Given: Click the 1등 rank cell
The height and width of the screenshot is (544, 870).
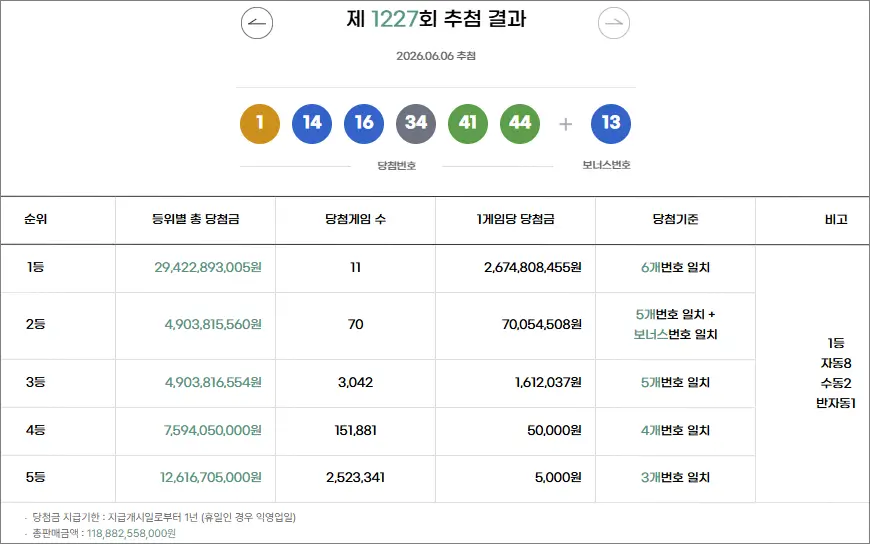Looking at the screenshot, I should point(36,267).
